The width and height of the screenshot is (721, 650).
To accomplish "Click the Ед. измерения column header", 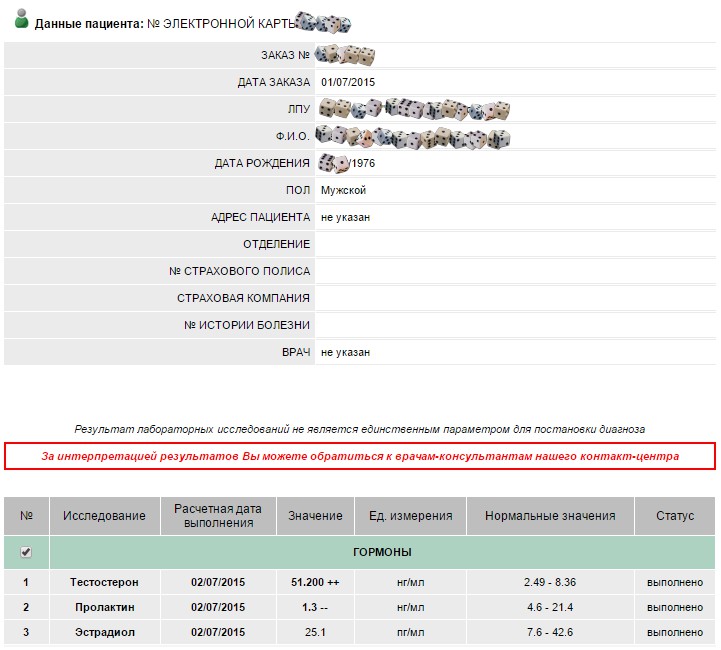I will tap(410, 516).
